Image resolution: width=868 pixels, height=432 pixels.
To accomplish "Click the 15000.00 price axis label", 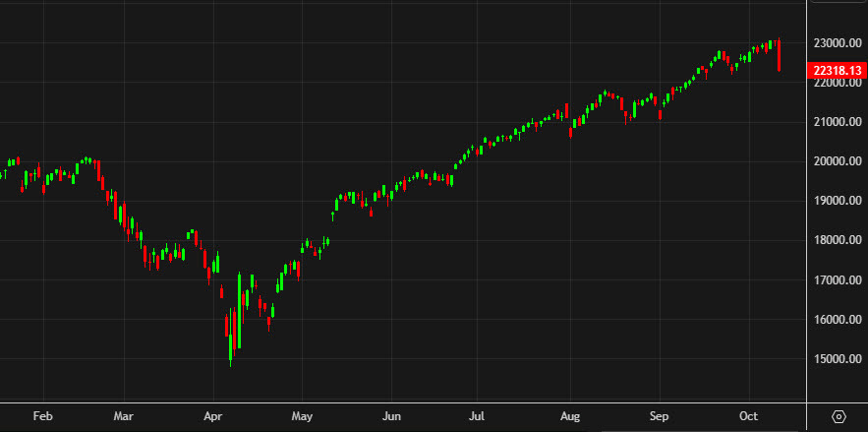I will 836,359.
